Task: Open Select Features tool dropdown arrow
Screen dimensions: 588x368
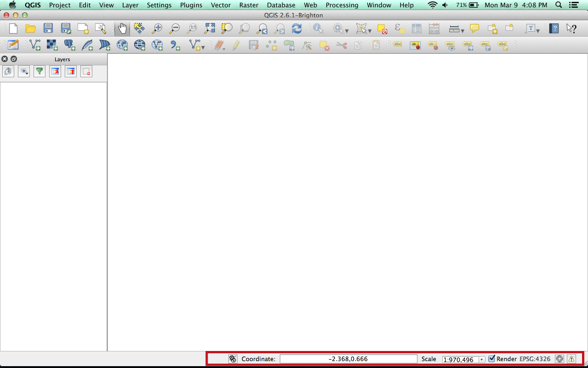Action: coord(370,31)
